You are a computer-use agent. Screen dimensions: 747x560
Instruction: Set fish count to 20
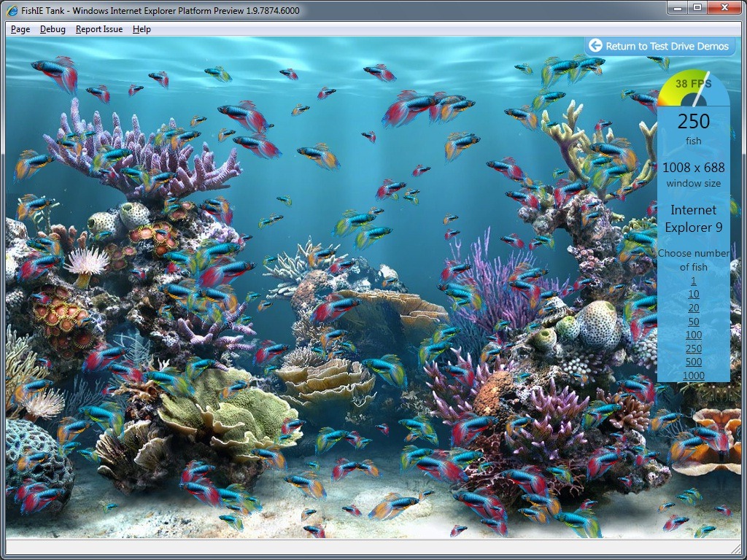693,308
